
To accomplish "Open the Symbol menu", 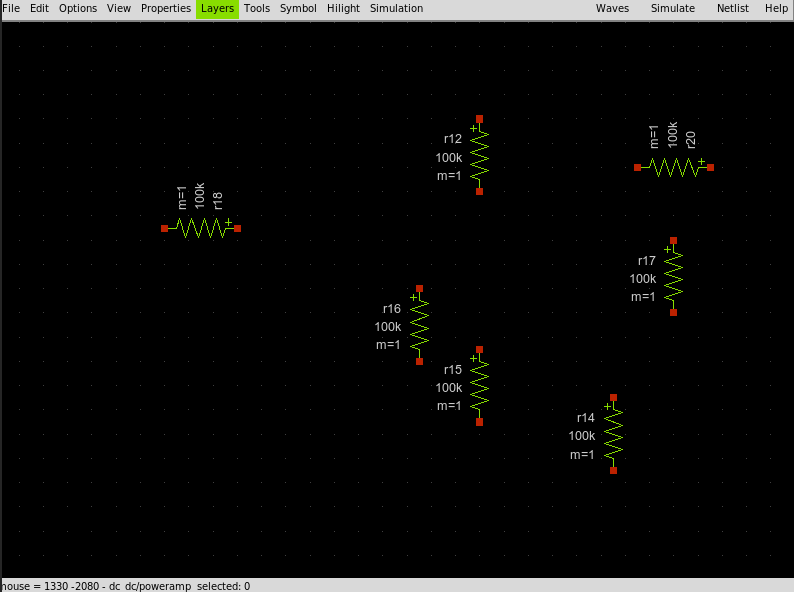I will point(298,8).
